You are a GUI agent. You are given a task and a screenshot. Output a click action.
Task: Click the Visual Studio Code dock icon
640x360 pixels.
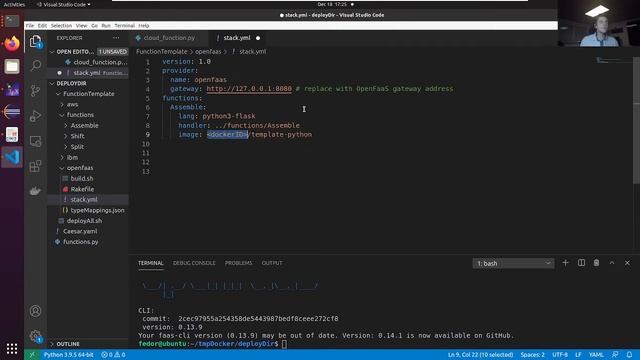[12, 157]
